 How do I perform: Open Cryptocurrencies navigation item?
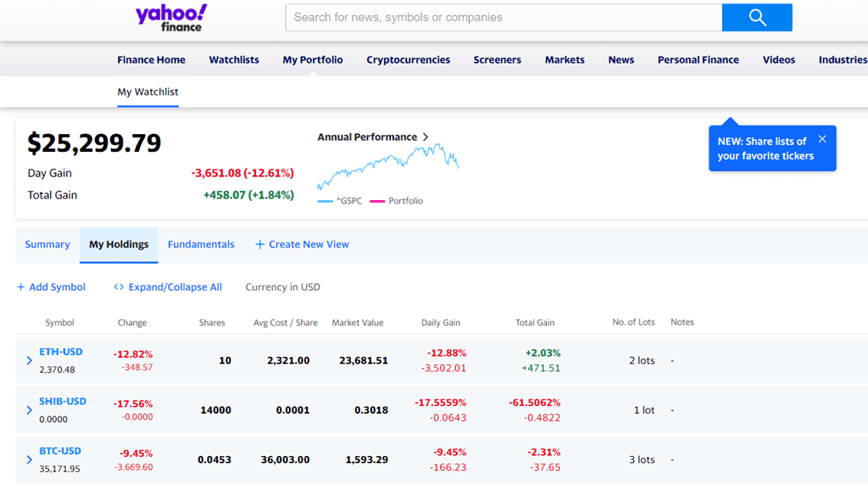point(408,60)
